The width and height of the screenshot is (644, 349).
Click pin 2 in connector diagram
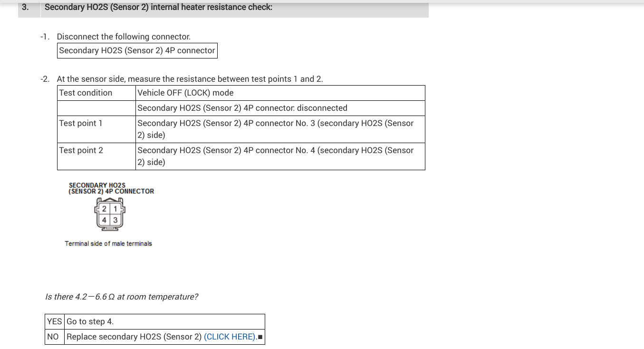[104, 209]
